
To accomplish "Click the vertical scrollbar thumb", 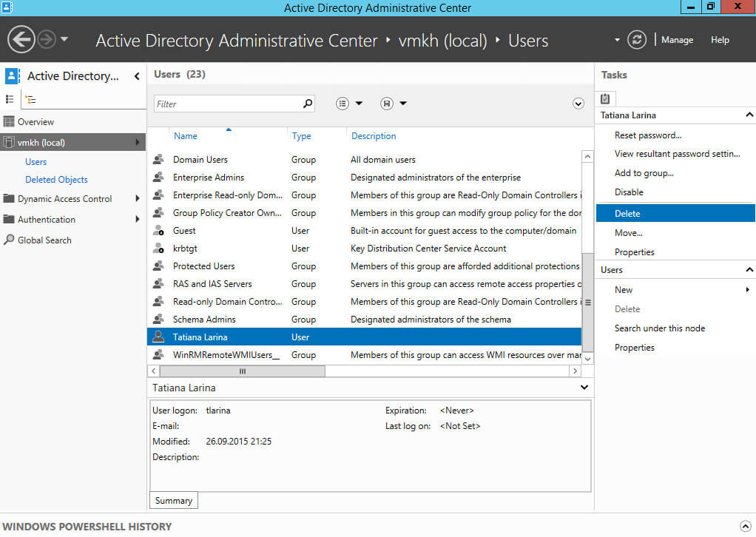I will 588,303.
